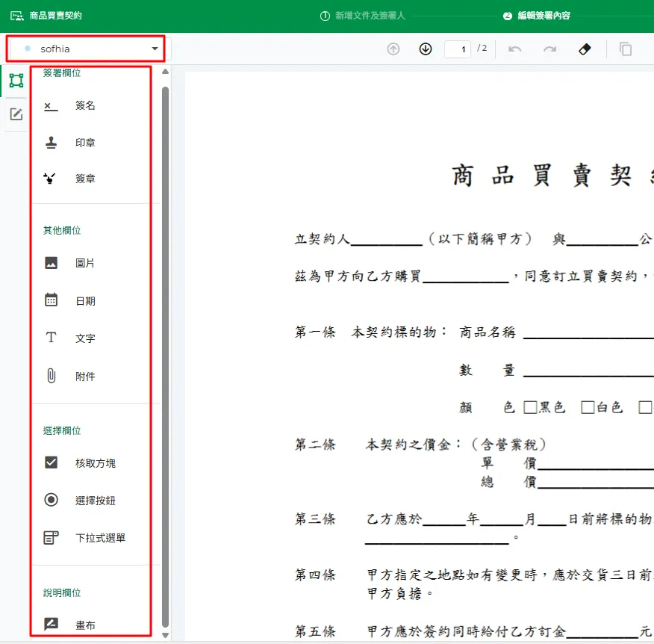Click the 文字 label in field list
This screenshot has width=654, height=644.
point(85,338)
